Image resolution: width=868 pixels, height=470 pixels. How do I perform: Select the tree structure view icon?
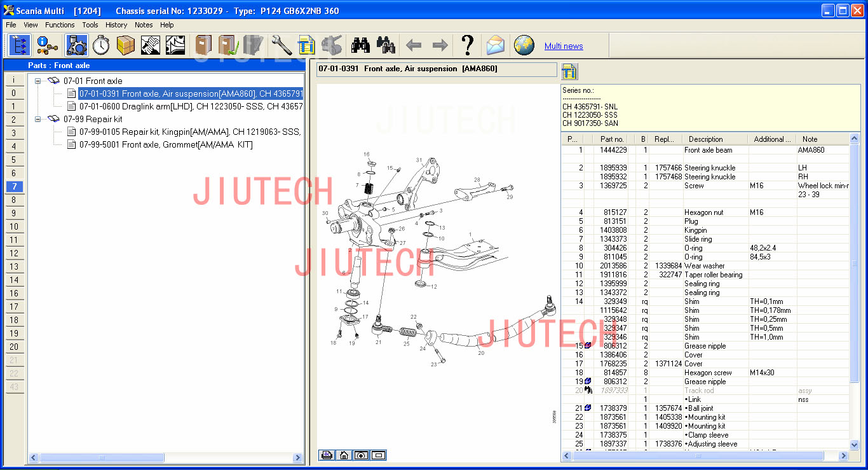tap(20, 45)
